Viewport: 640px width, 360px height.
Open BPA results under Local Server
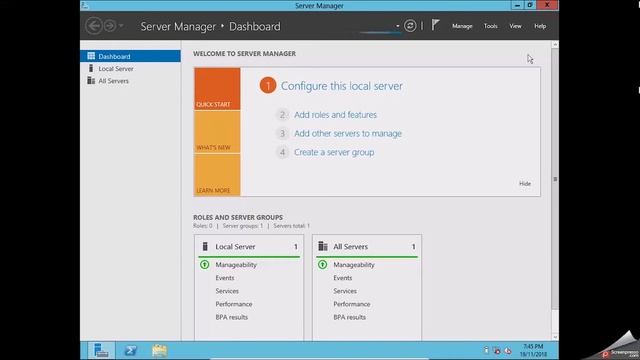(231, 317)
